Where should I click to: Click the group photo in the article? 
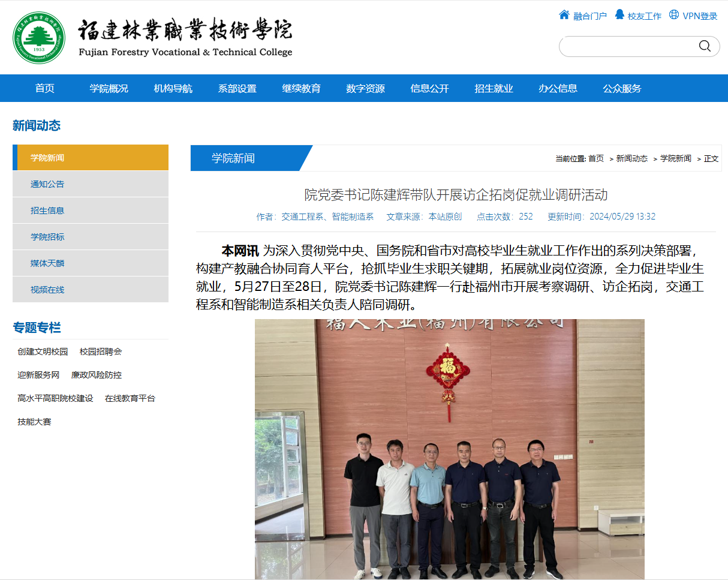pos(450,449)
